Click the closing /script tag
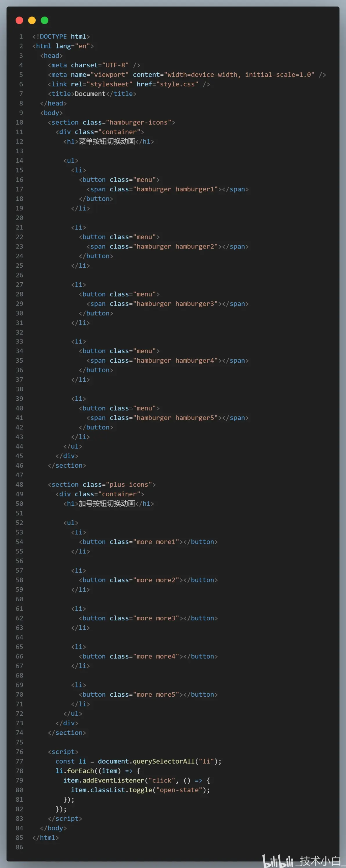The height and width of the screenshot is (868, 346). tap(65, 819)
